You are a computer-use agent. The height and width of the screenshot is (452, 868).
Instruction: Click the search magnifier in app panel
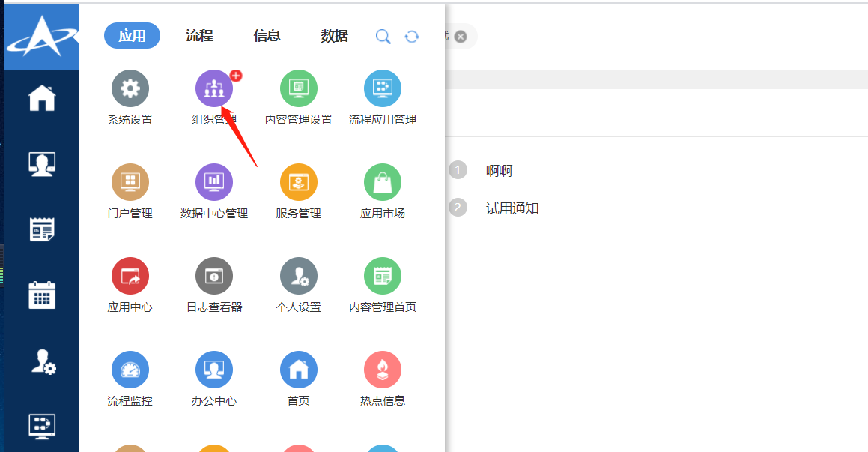(x=383, y=37)
